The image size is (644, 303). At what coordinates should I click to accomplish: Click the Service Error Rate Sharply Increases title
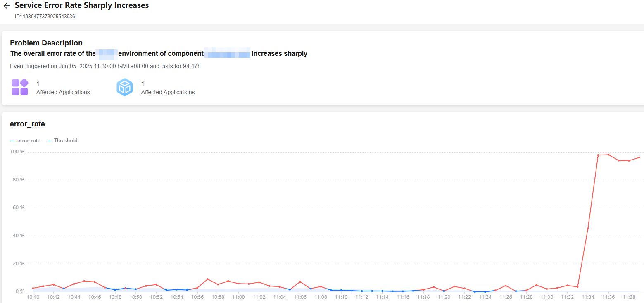coord(82,5)
